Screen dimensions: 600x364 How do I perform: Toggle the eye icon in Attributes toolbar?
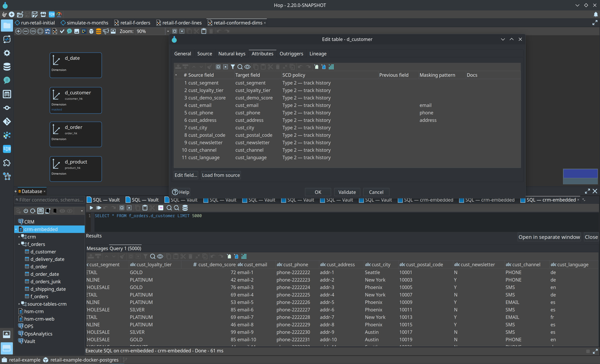(x=247, y=67)
